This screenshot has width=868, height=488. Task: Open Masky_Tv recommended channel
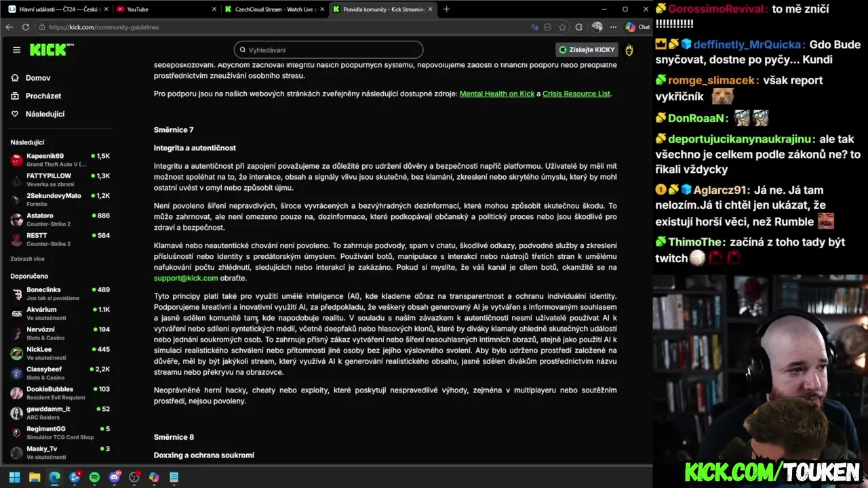[x=60, y=453]
